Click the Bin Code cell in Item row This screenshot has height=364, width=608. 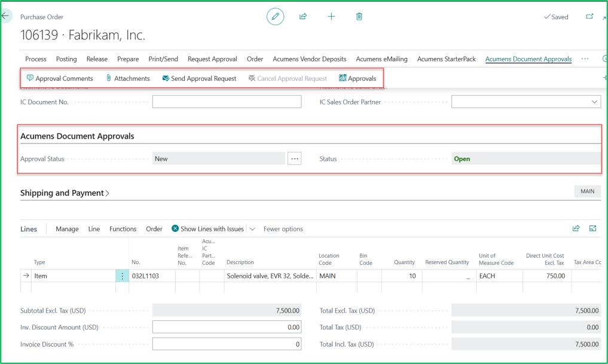pos(369,276)
